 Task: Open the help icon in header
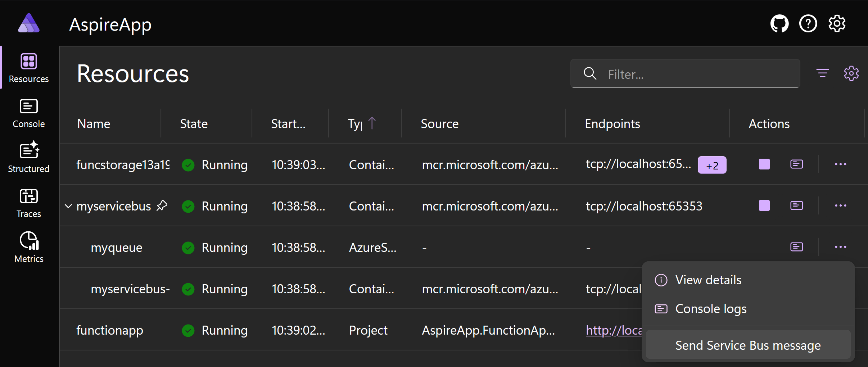tap(808, 24)
